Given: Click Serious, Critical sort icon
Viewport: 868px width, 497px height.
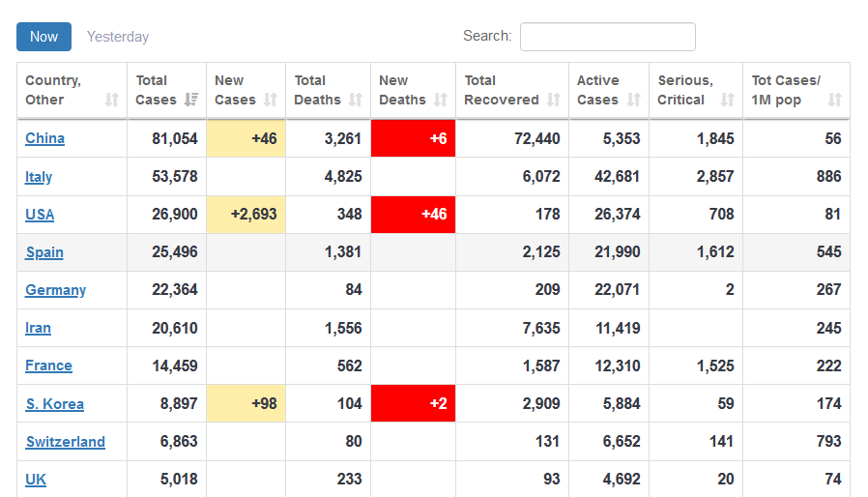Looking at the screenshot, I should click(728, 100).
